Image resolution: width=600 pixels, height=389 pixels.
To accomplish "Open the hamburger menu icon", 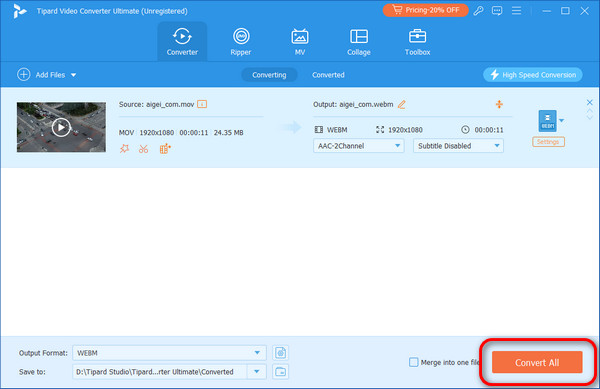I will click(516, 11).
